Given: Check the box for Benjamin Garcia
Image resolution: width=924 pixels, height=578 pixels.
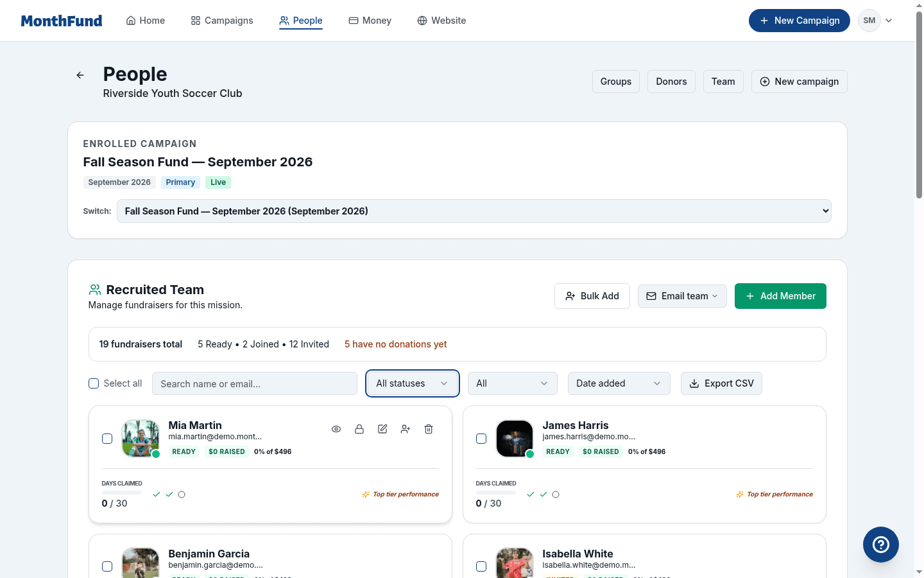Looking at the screenshot, I should click(107, 566).
